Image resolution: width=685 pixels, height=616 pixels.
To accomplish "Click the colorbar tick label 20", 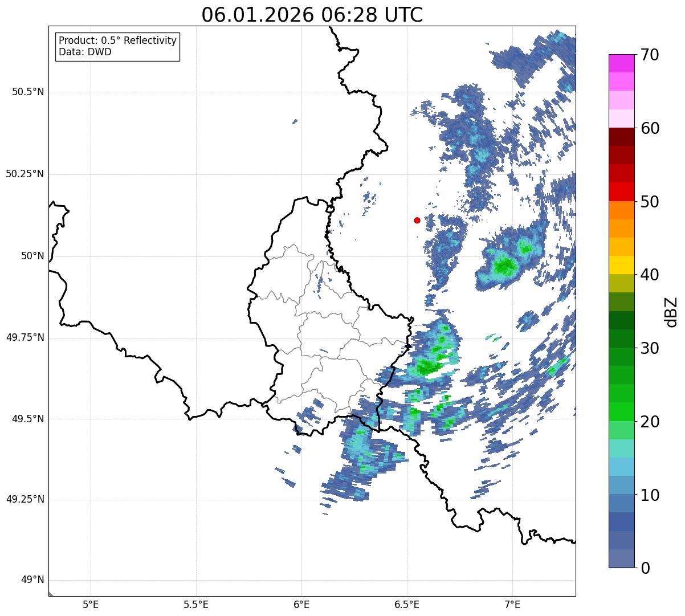I will click(650, 422).
